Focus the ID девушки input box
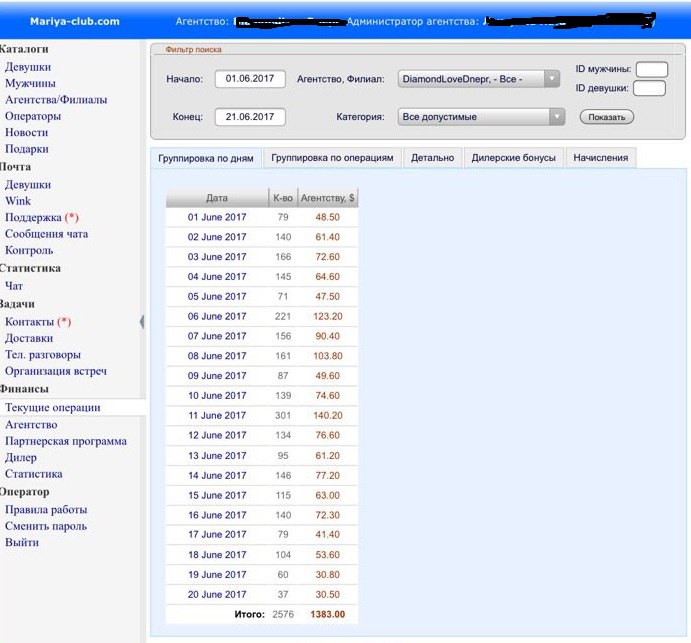The image size is (691, 643). pyautogui.click(x=649, y=89)
